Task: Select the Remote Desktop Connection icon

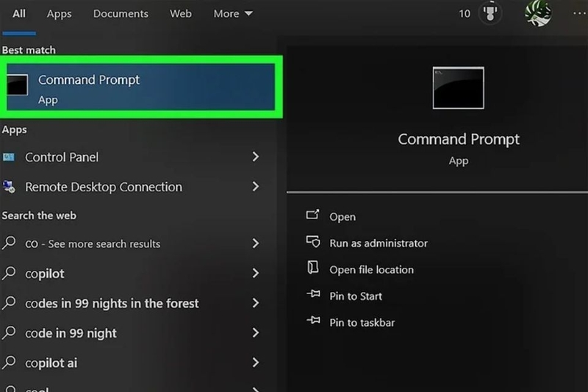Action: (x=9, y=187)
